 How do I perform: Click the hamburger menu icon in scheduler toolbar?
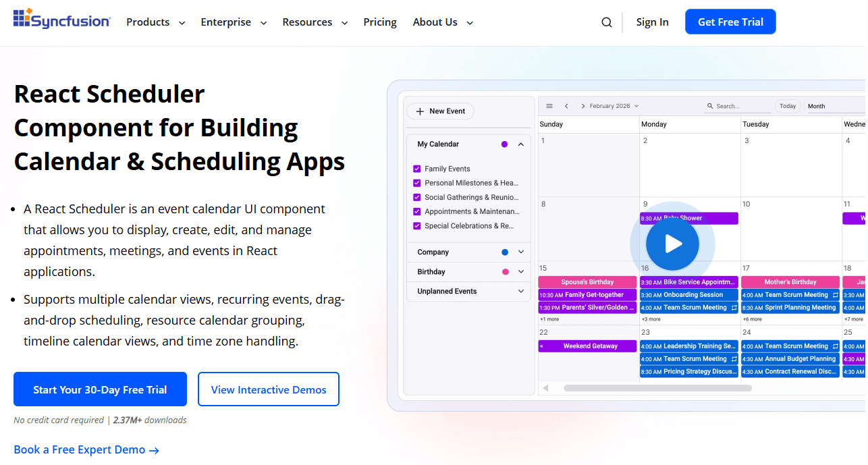(x=549, y=106)
